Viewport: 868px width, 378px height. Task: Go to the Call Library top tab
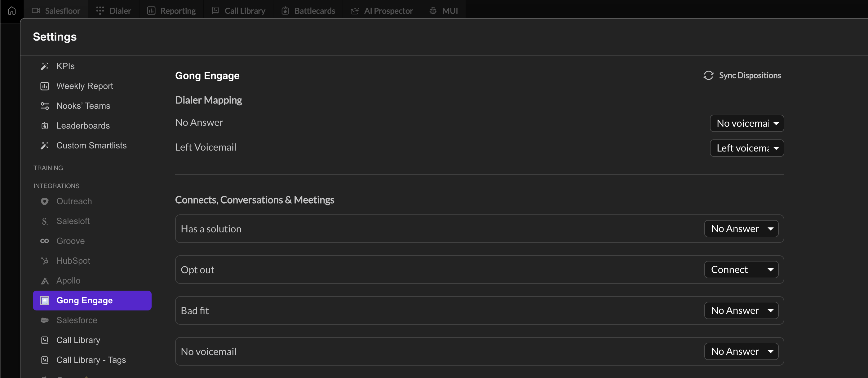tap(239, 11)
